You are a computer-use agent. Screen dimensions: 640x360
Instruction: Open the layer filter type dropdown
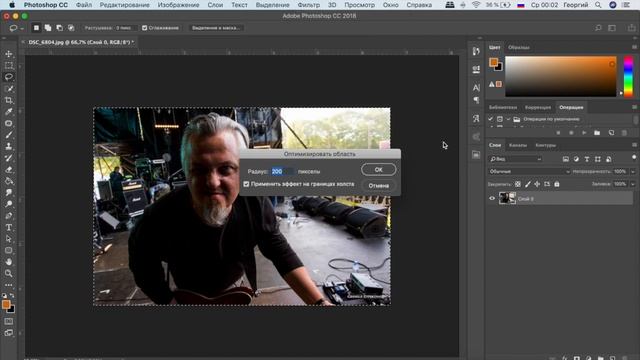click(516, 159)
